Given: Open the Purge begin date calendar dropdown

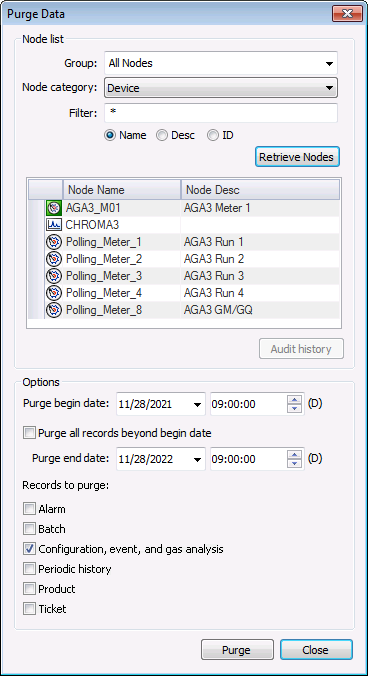Looking at the screenshot, I should tap(198, 405).
